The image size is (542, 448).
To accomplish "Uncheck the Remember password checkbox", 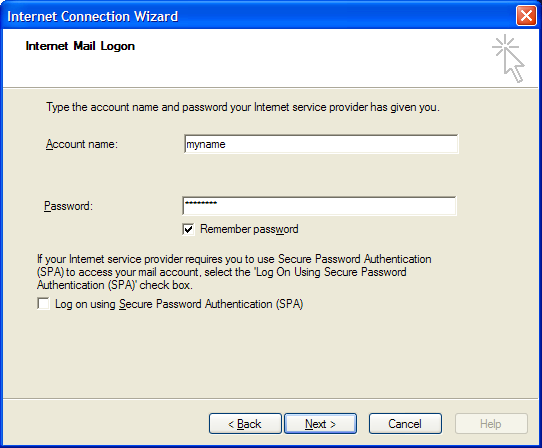I will click(x=188, y=229).
